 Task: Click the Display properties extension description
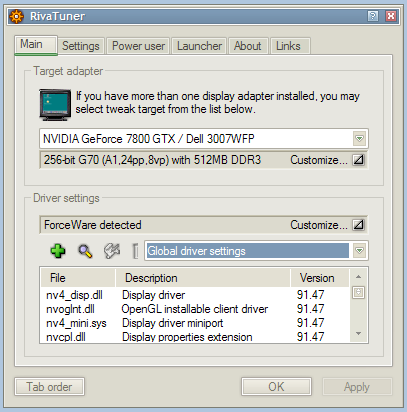[x=187, y=337]
